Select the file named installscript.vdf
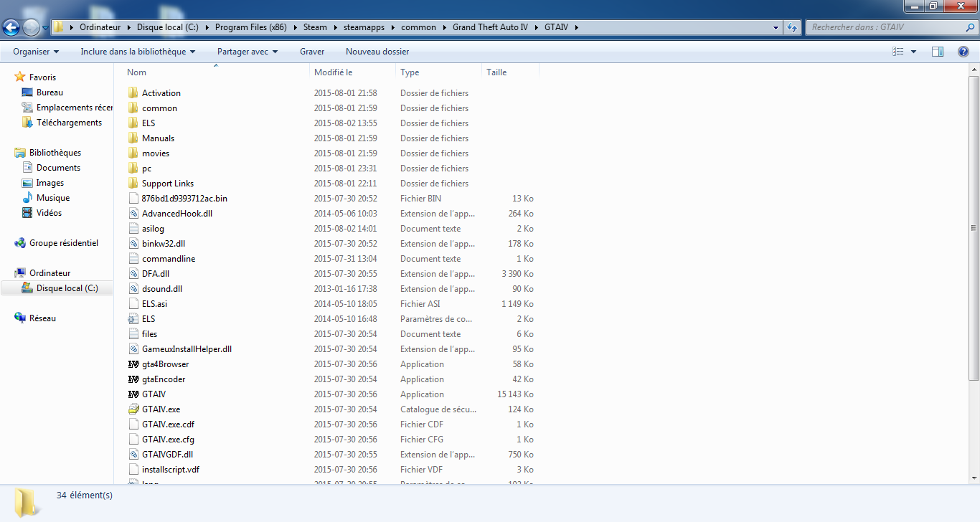Viewport: 980px width, 522px height. point(171,470)
